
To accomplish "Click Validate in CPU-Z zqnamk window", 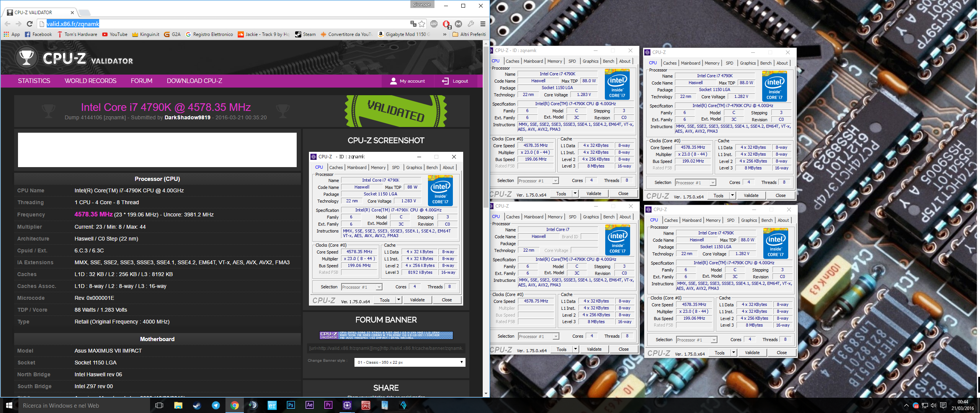I will tap(594, 193).
